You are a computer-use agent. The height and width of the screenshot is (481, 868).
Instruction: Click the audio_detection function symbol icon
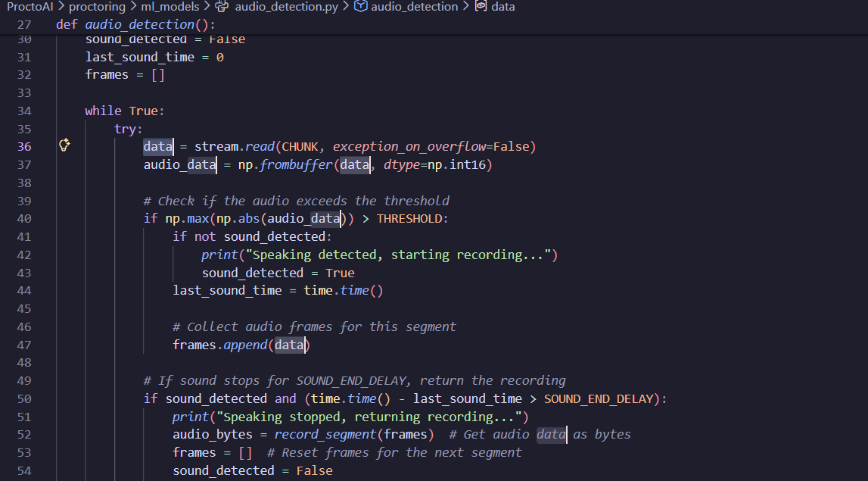click(360, 7)
